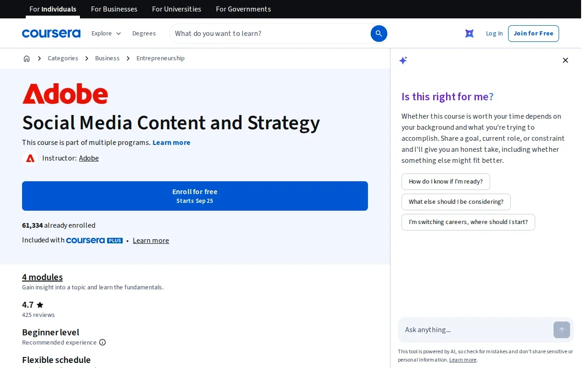The image size is (588, 368).
Task: Open the Entrepreneurship breadcrumb
Action: [x=160, y=58]
